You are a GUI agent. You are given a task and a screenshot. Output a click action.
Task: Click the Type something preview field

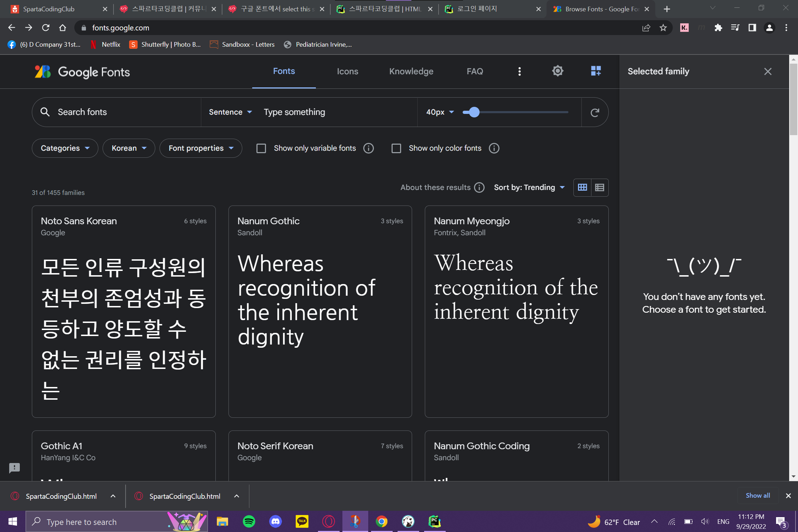[x=337, y=112]
